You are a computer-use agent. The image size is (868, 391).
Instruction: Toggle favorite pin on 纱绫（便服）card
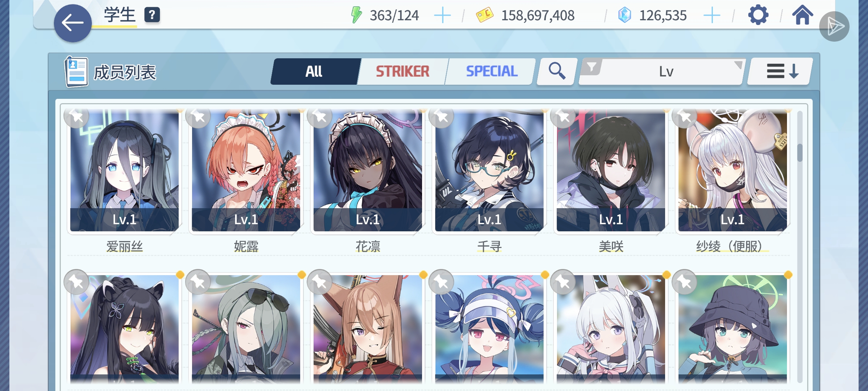click(684, 117)
